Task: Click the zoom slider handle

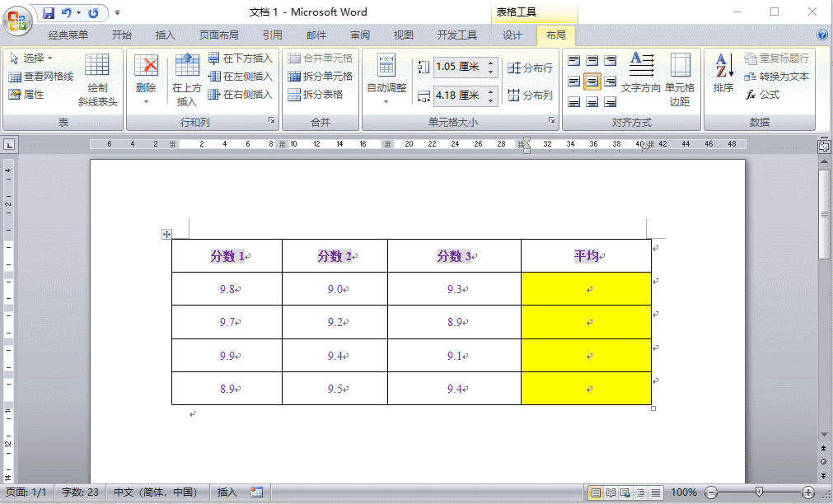Action: (x=759, y=492)
